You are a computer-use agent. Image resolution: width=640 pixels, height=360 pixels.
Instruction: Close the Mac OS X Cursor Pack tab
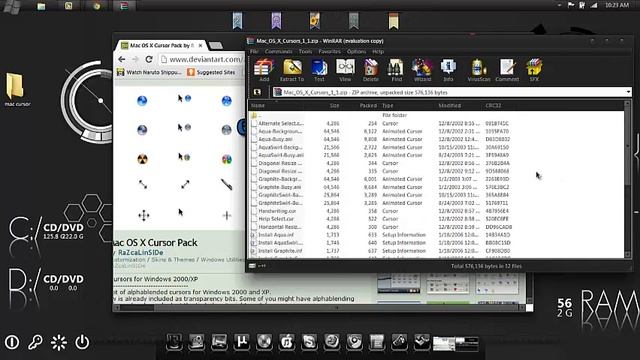[200, 46]
